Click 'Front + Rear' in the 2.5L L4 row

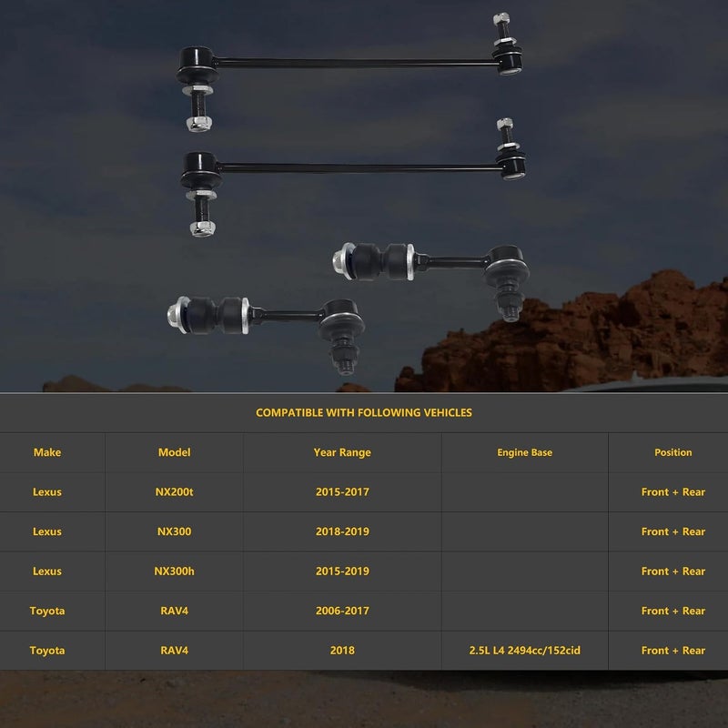(672, 651)
